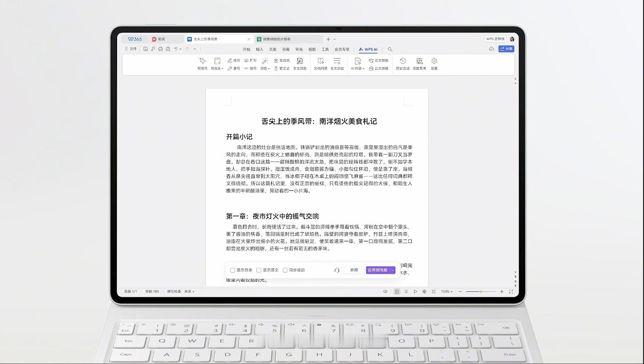The height and width of the screenshot is (364, 644).
Task: Click the fit-to-page focus icon
Action: (x=434, y=292)
